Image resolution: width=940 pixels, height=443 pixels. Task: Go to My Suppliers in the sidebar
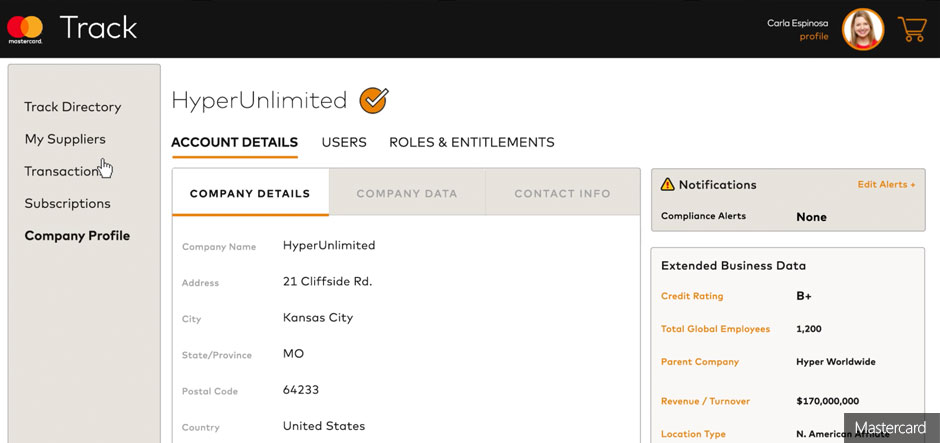[65, 139]
